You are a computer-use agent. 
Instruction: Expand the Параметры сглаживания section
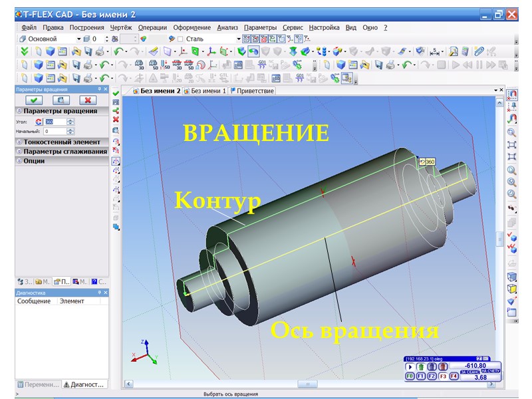click(20, 152)
